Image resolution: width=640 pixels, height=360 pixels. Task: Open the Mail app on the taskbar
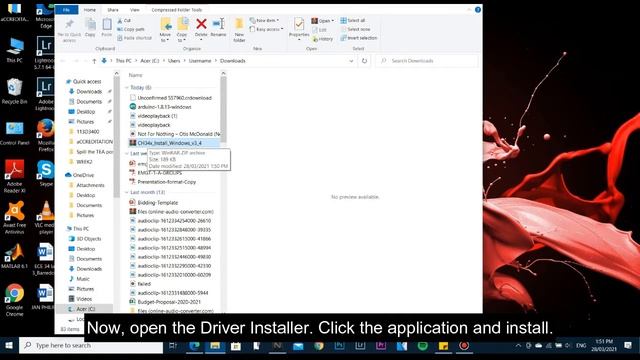(x=298, y=346)
